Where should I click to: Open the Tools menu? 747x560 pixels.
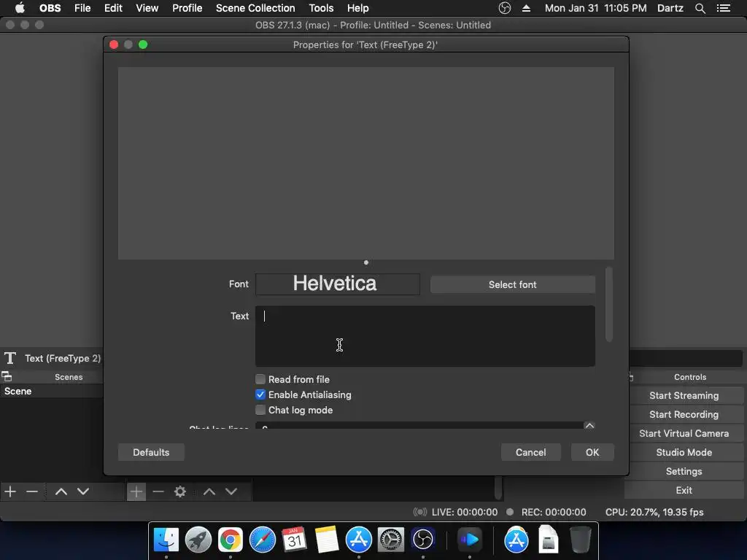(321, 8)
